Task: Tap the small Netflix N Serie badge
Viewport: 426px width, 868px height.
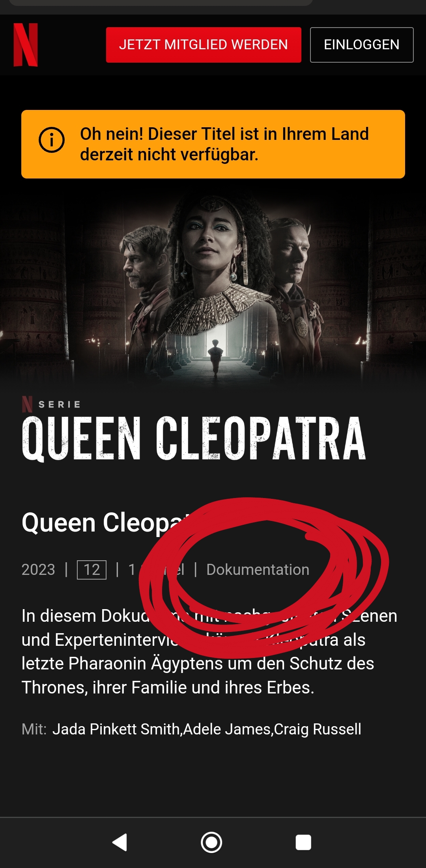Action: pyautogui.click(x=51, y=404)
